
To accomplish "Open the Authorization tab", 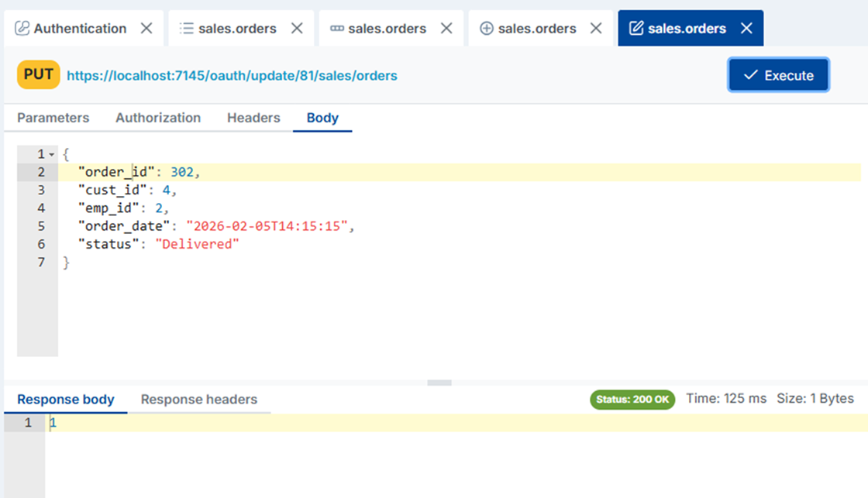I will [158, 118].
